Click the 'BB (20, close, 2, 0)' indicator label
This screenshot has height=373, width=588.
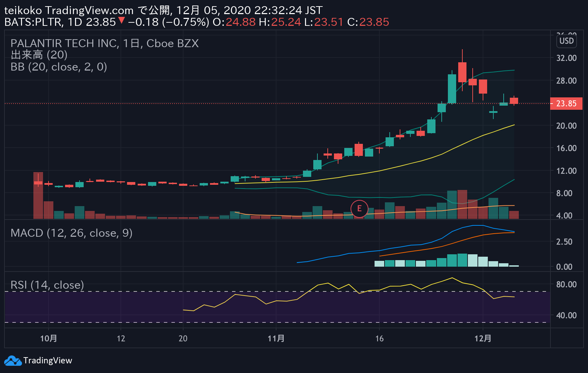59,67
